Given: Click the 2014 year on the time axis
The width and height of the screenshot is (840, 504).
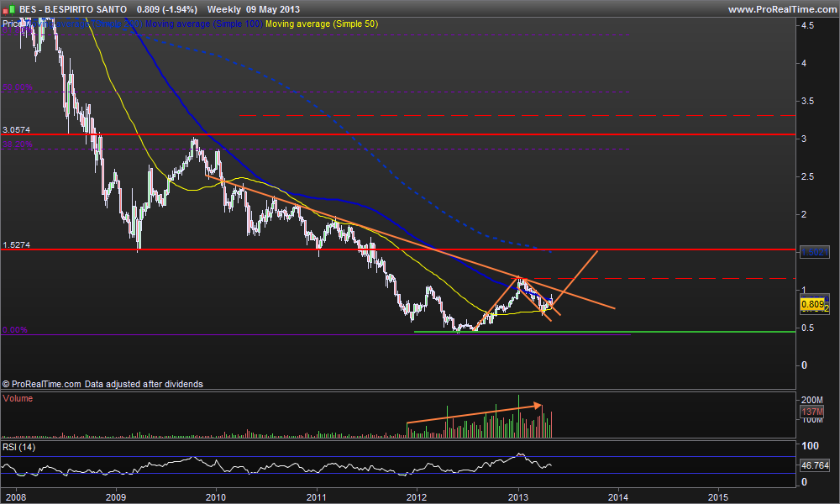Looking at the screenshot, I should tap(617, 497).
